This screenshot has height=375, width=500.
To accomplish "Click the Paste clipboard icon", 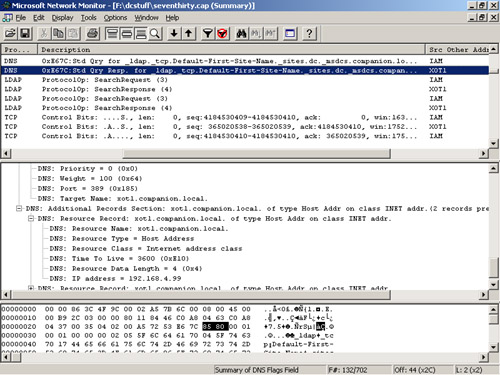I will (x=73, y=33).
